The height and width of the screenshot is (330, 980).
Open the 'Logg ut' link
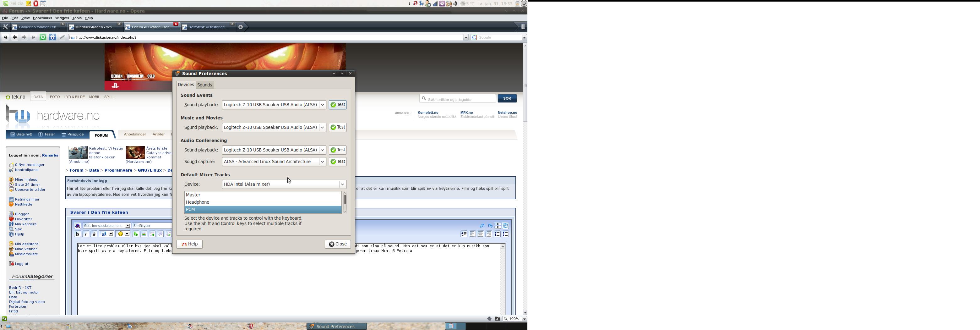pos(21,264)
